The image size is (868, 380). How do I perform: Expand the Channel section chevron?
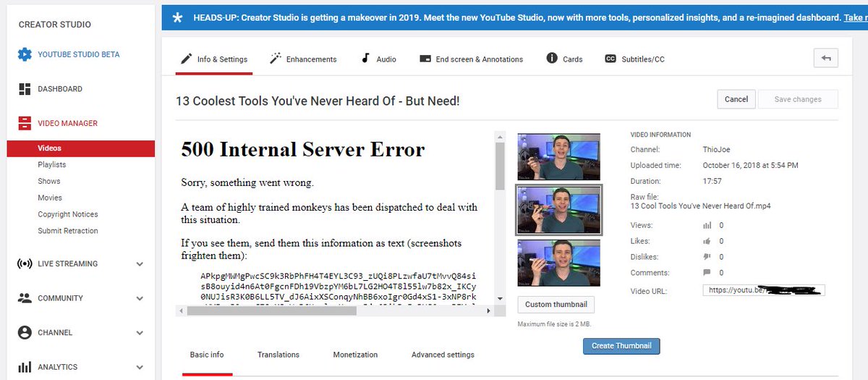coord(140,333)
